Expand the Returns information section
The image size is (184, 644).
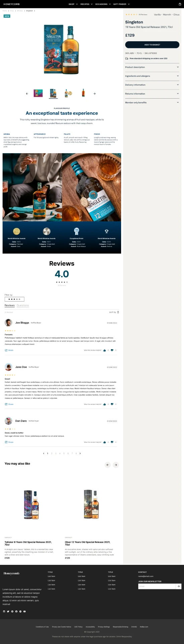(152, 94)
